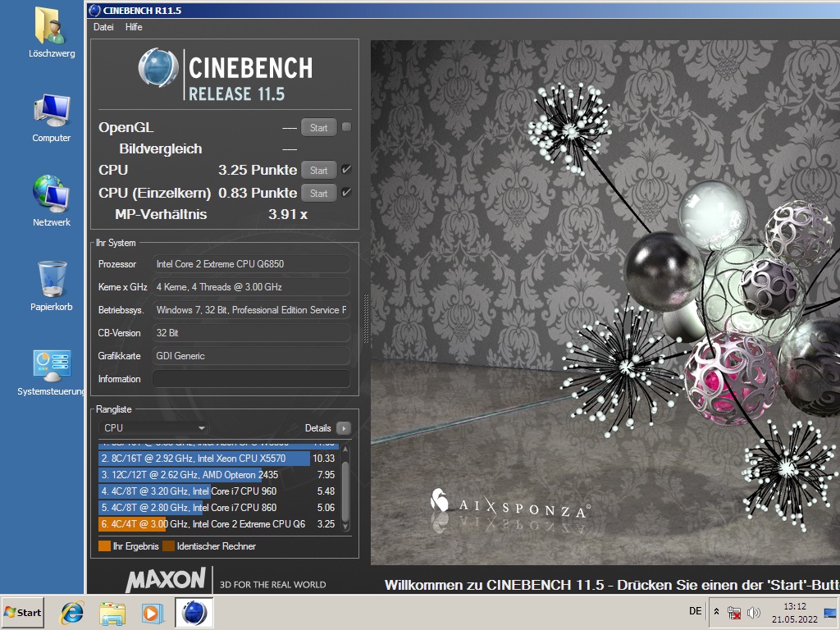Open Windows Media Player taskbar icon
840x630 pixels.
pyautogui.click(x=153, y=613)
